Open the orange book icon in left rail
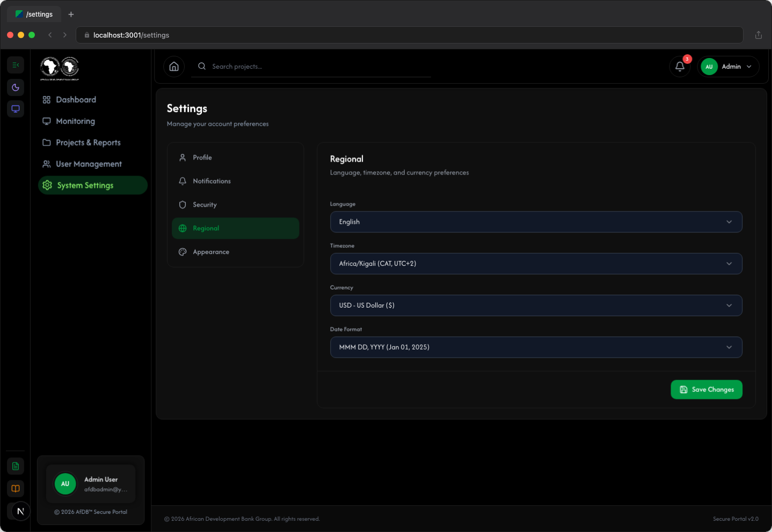 tap(16, 489)
